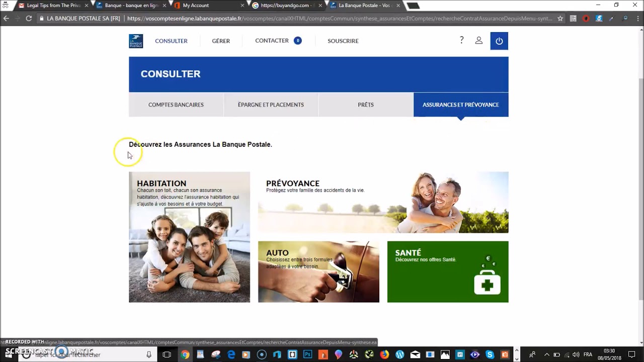Viewport: 644px width, 362px height.
Task: Click the browser address bar URL
Action: pos(340,19)
